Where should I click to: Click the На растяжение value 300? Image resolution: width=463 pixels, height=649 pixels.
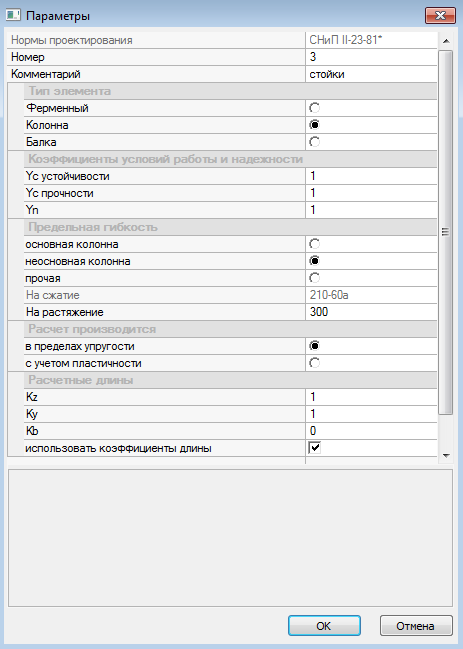(371, 312)
